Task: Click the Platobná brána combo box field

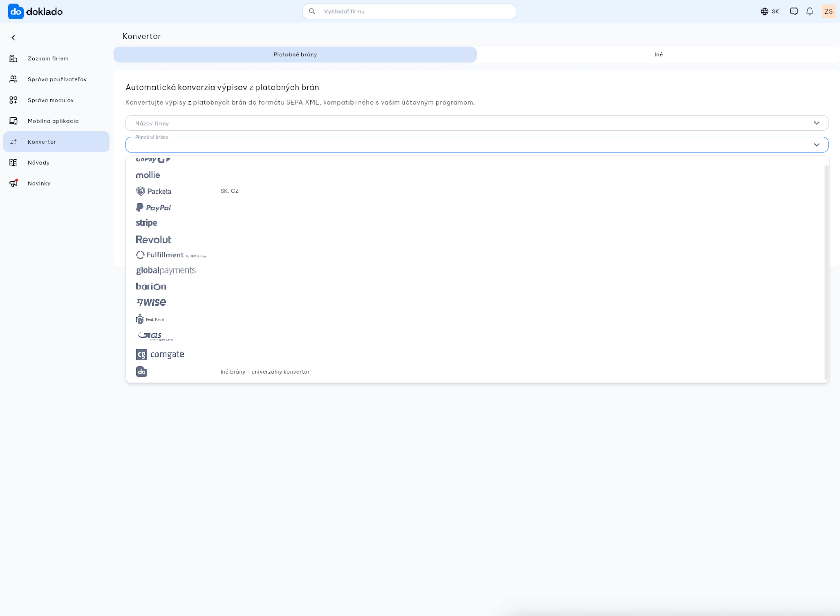Action: [477, 145]
